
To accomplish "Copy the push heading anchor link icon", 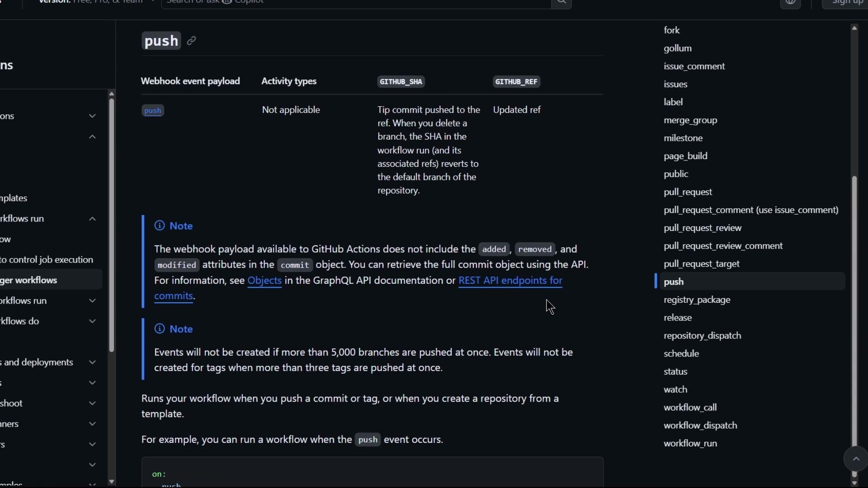I will click(x=191, y=41).
